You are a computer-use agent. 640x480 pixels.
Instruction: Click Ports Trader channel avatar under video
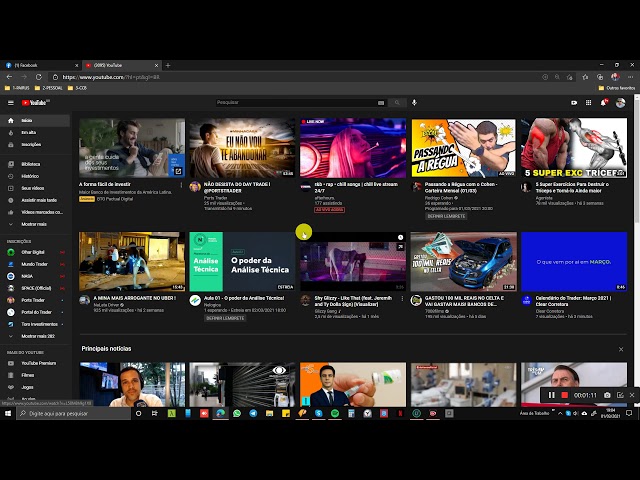[x=195, y=187]
